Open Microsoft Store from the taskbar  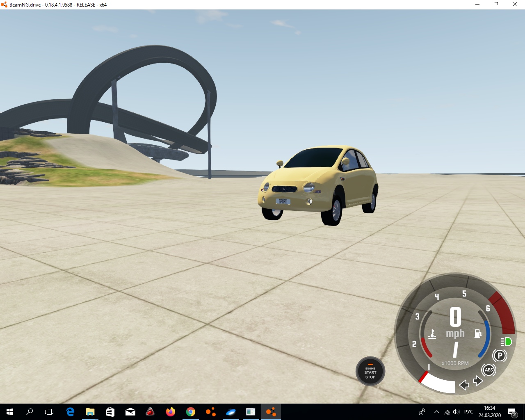click(110, 412)
